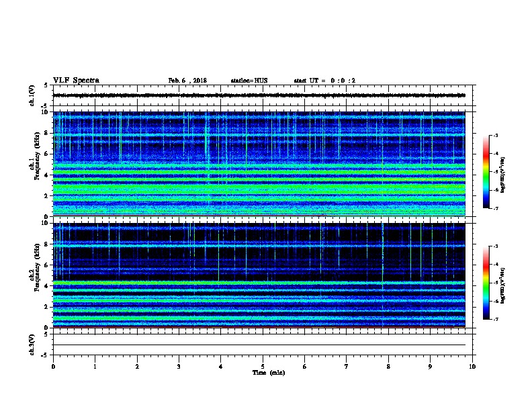Image resolution: width=532 pixels, height=411 pixels.
Task: Click the 'ch.3(V)' waveform axis label
Action: pyautogui.click(x=32, y=345)
